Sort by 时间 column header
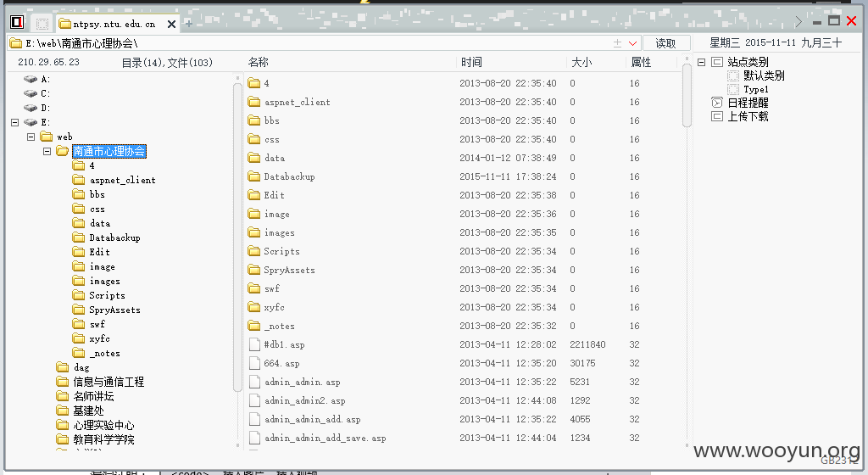Viewport: 868px width, 475px height. (471, 62)
